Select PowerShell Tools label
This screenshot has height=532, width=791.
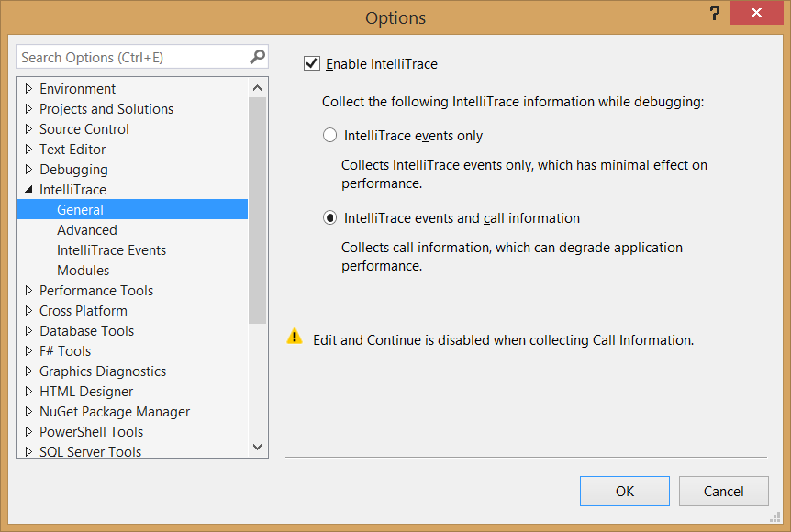click(91, 432)
